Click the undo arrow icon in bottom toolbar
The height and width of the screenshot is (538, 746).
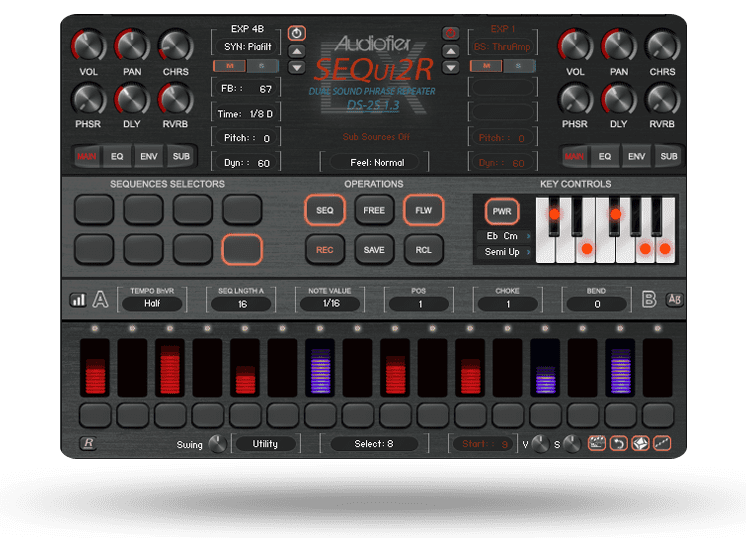pyautogui.click(x=618, y=443)
